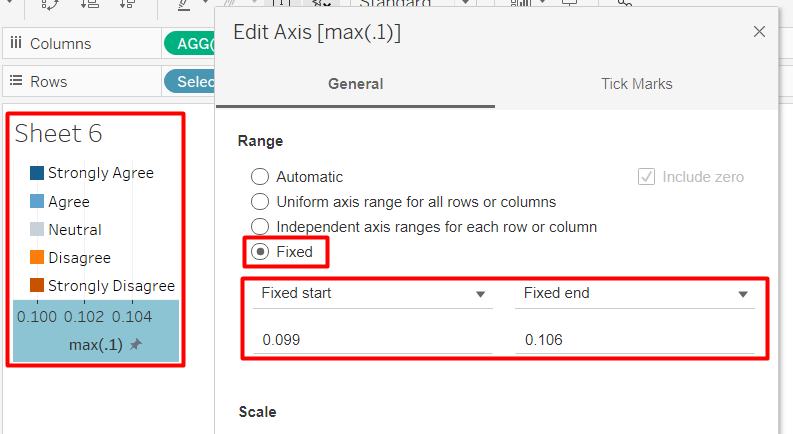The width and height of the screenshot is (793, 434).
Task: Click the Rows shelf icon
Action: (16, 80)
